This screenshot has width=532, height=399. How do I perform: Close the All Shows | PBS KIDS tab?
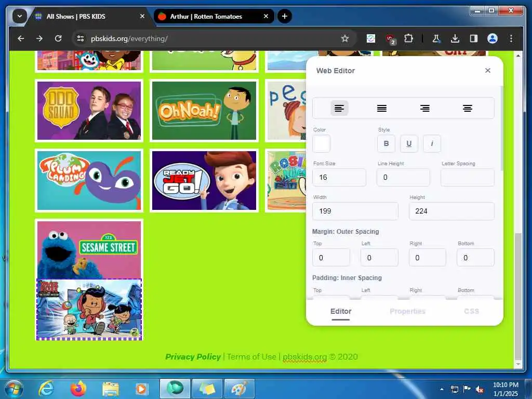pyautogui.click(x=142, y=16)
